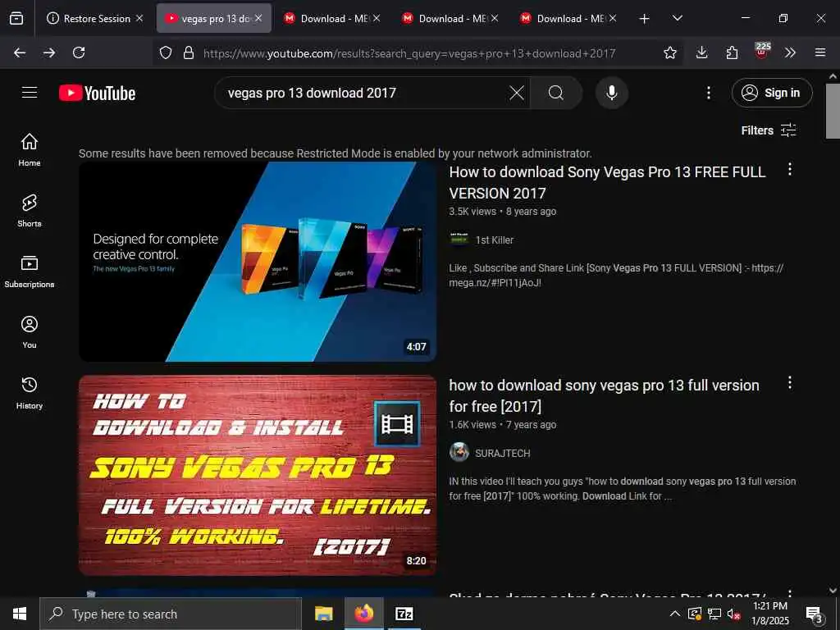The width and height of the screenshot is (840, 630).
Task: Open video title How to download Sony Vegas Pro 13 FREE
Action: click(x=608, y=183)
